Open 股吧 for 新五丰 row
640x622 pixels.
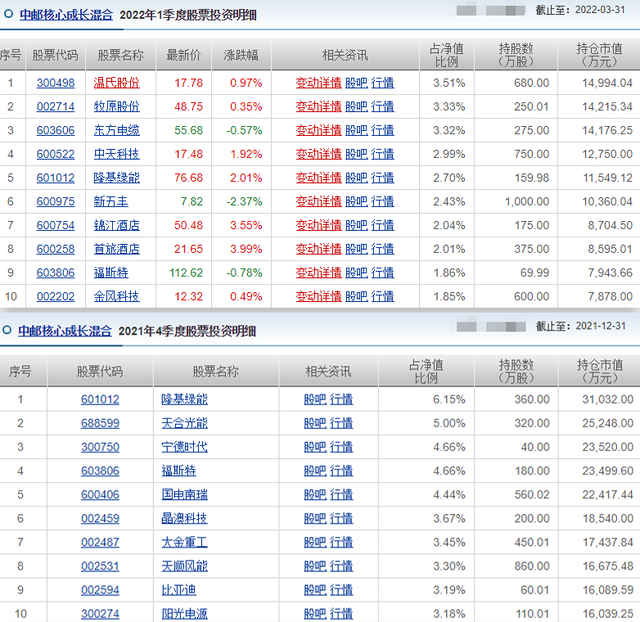tap(356, 201)
